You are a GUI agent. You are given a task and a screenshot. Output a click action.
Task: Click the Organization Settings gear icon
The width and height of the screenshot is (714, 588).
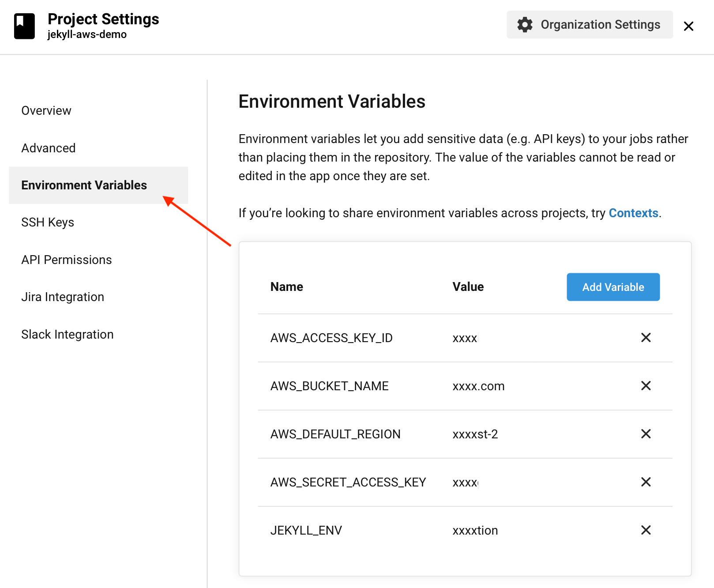[525, 25]
